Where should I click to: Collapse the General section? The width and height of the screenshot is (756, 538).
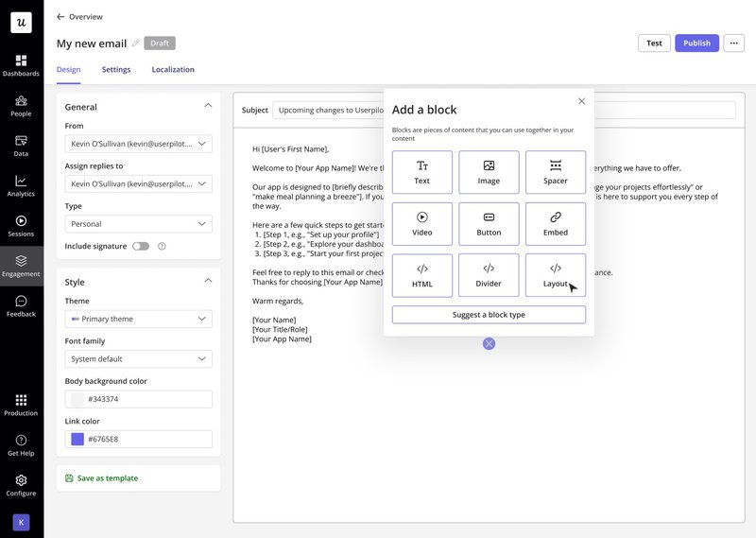pyautogui.click(x=208, y=106)
